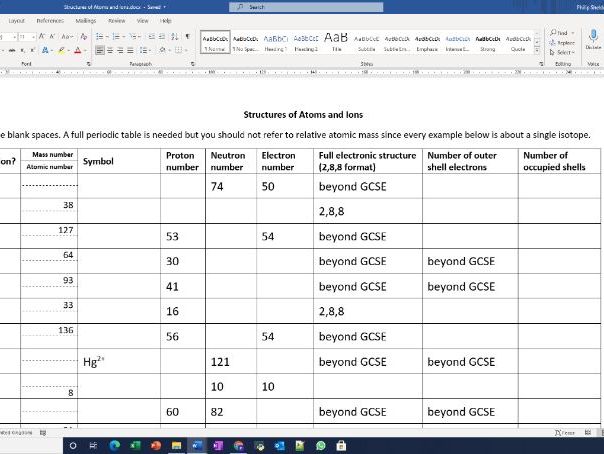Open the Paragraph dialog launcher
604x454 pixels.
(x=193, y=64)
